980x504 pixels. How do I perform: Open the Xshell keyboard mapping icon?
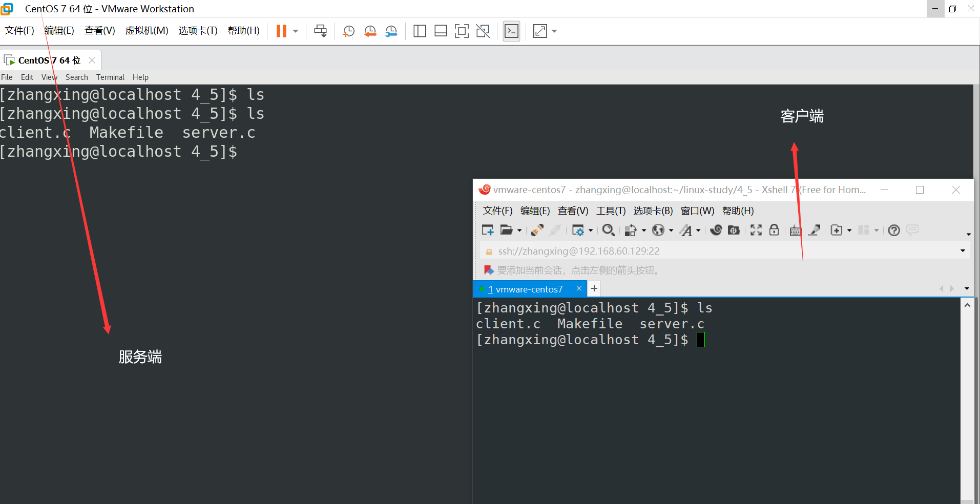(x=795, y=230)
